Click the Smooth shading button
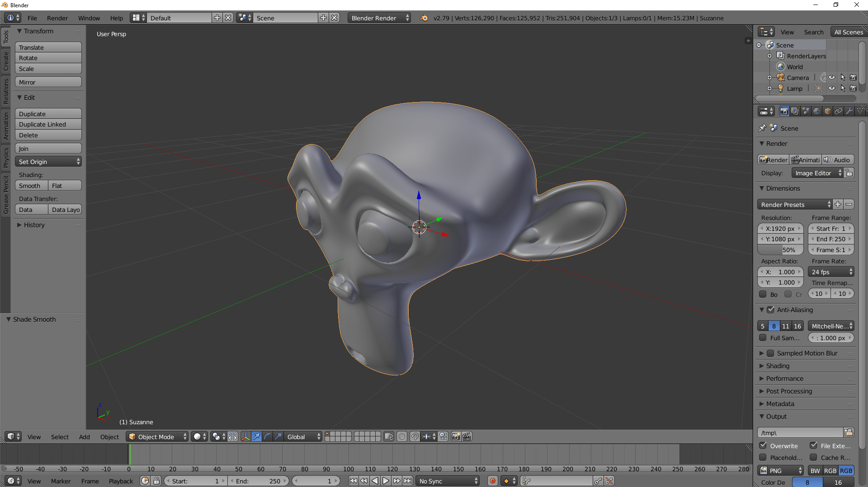This screenshot has height=487, width=868. point(30,185)
